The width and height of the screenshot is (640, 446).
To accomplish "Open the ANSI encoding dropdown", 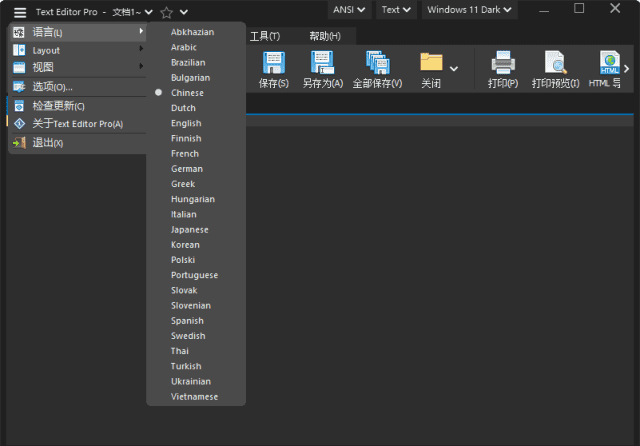I will pos(349,10).
